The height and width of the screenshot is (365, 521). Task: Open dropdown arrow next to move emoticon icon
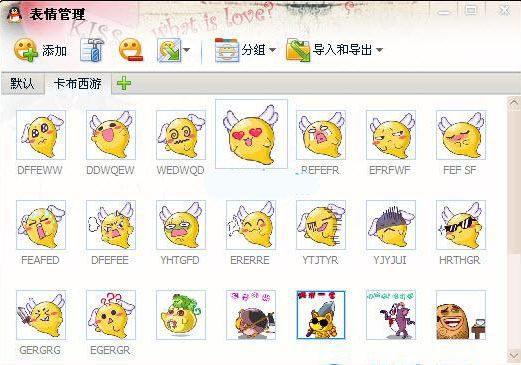click(x=187, y=50)
